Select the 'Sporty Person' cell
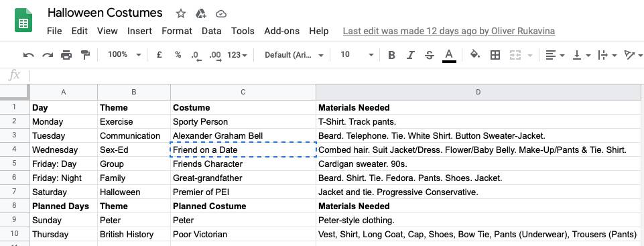Viewport: 644px width, 246px height. pyautogui.click(x=243, y=121)
